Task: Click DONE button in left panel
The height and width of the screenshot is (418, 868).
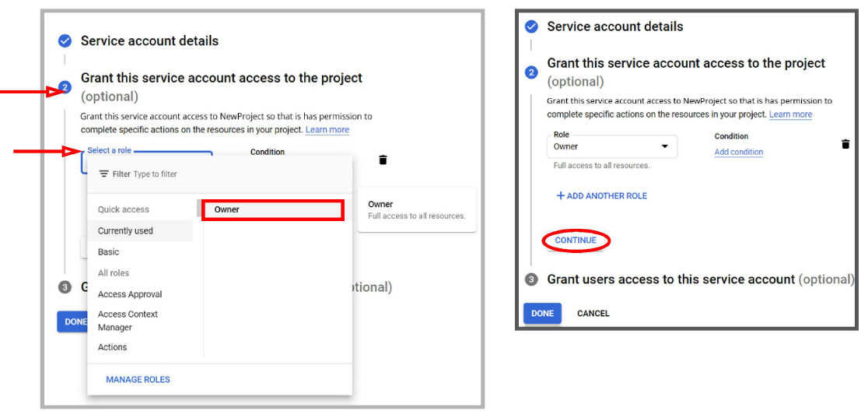Action: click(x=72, y=321)
